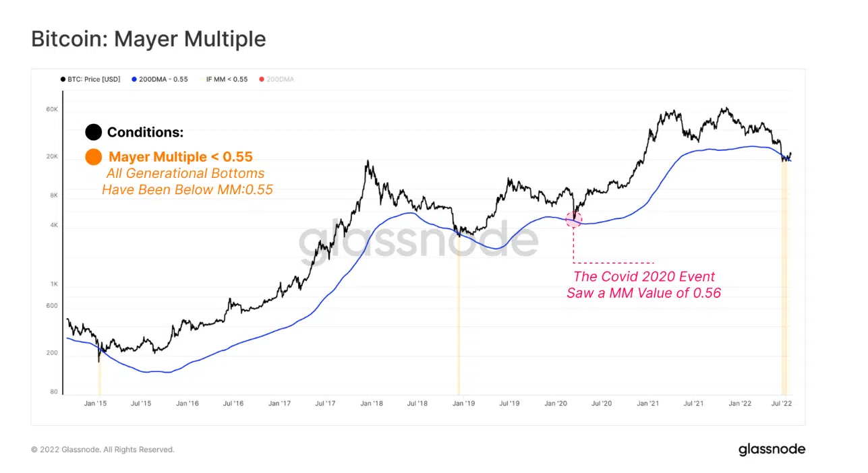Screen dimensions: 868x473
Task: Click the black dot beside BTC: Price legend
Action: [x=63, y=80]
